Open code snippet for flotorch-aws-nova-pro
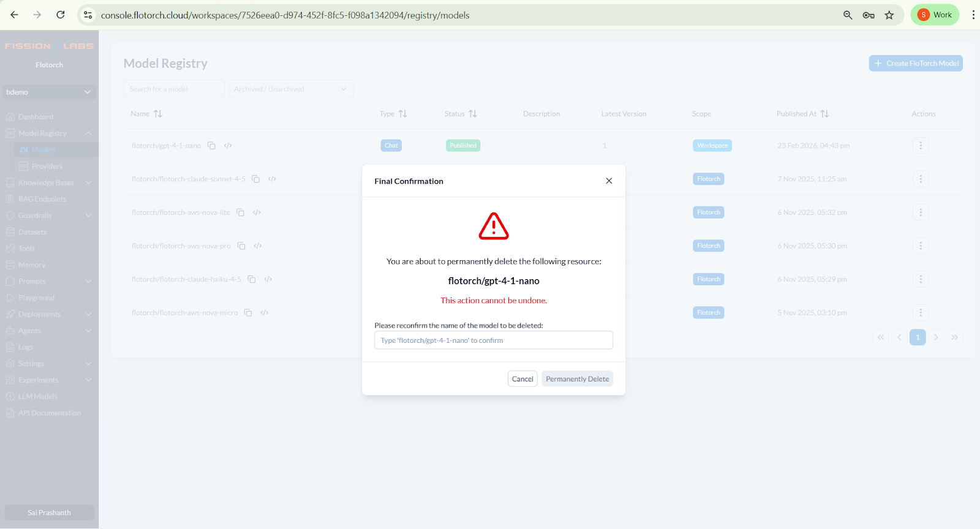 258,246
